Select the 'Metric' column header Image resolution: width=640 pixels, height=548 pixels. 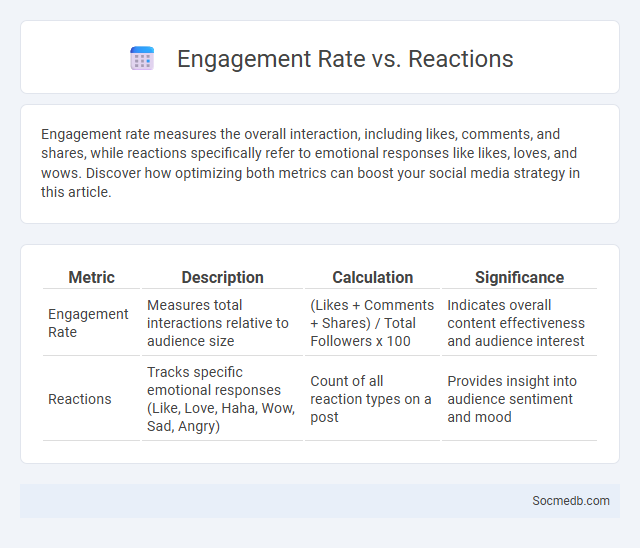(x=91, y=277)
